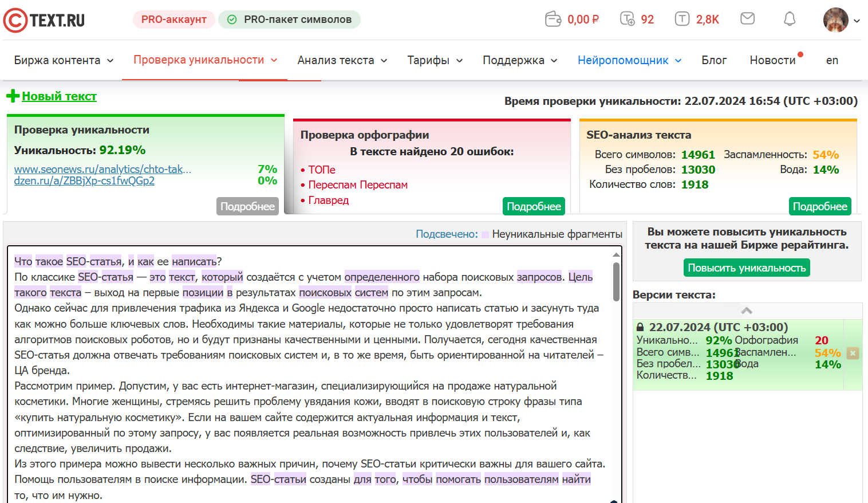This screenshot has width=868, height=503.
Task: Click the TEXT.RU logo
Action: pos(44,21)
